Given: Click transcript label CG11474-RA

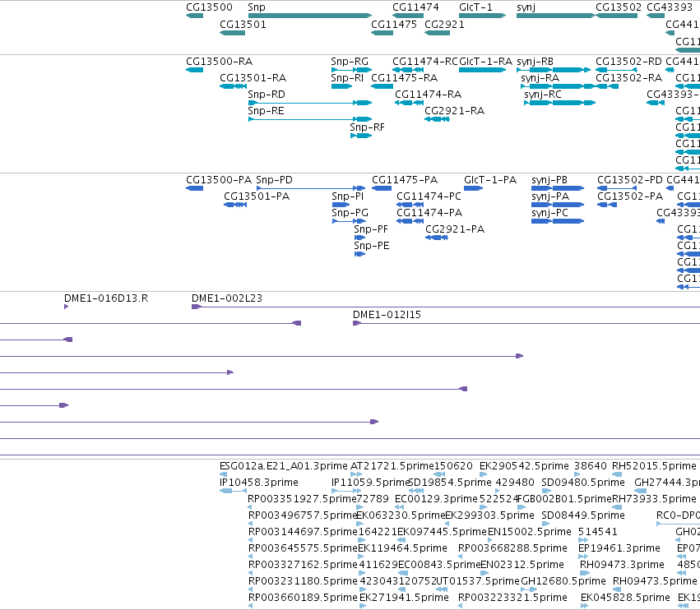Looking at the screenshot, I should (428, 95).
